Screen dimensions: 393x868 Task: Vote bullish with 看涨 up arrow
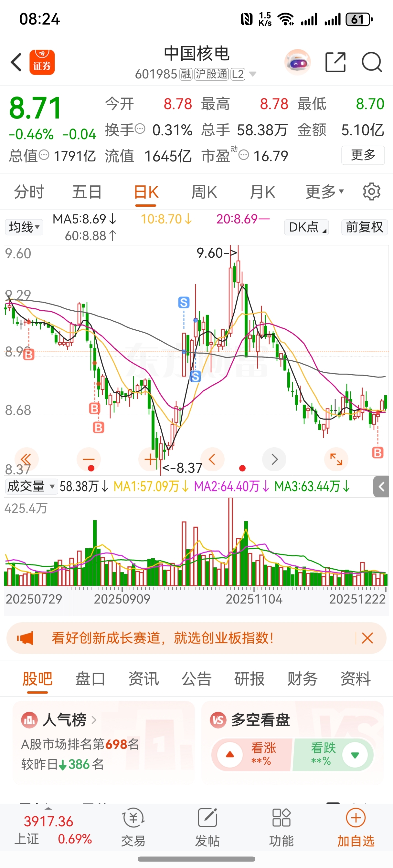[x=230, y=754]
